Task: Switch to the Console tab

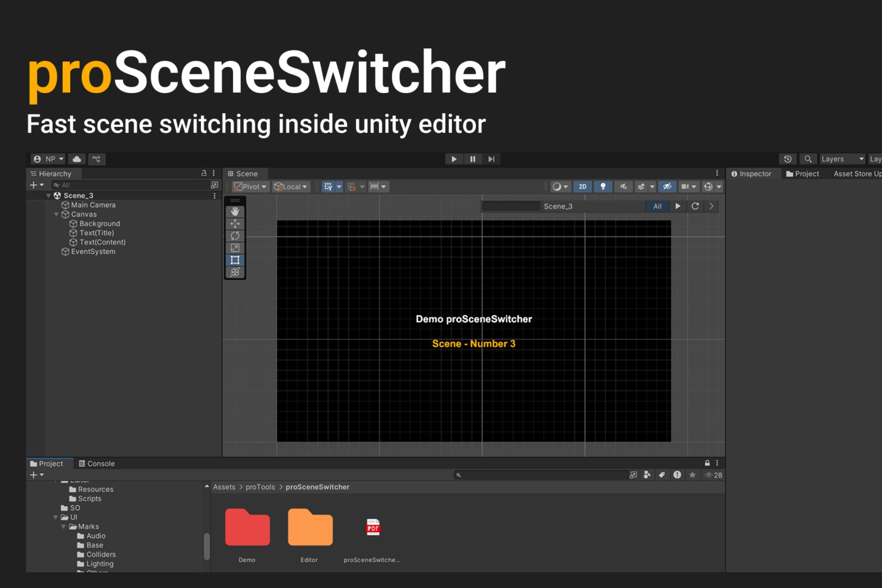Action: point(98,463)
